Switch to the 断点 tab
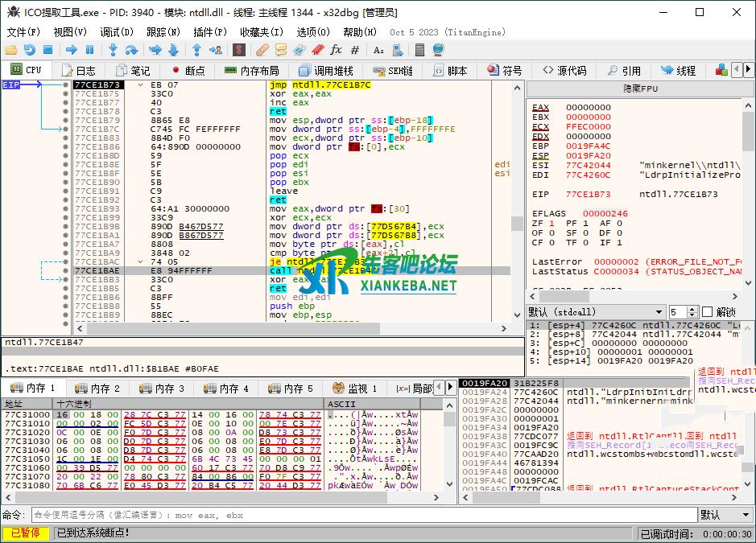756x543 pixels. coord(187,71)
